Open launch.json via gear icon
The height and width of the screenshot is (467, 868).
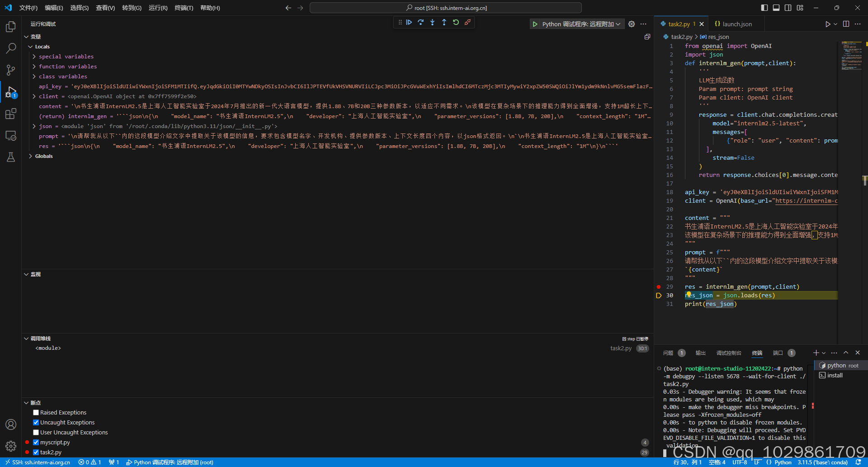tap(632, 24)
